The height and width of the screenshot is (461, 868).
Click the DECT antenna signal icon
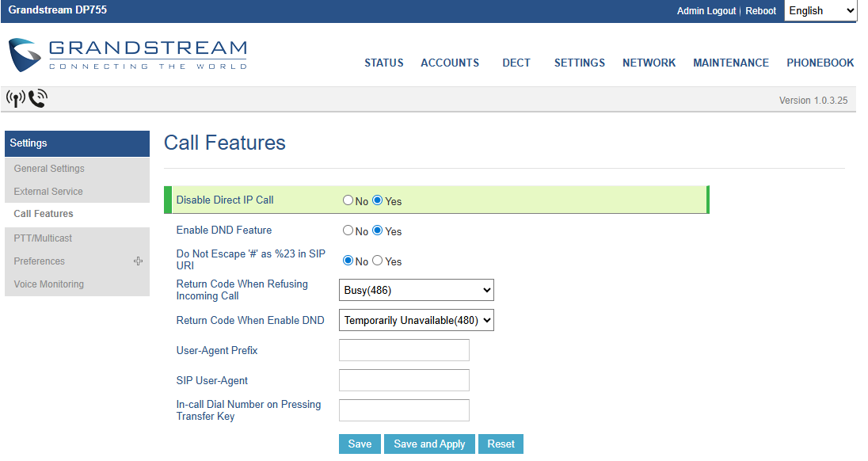point(15,99)
